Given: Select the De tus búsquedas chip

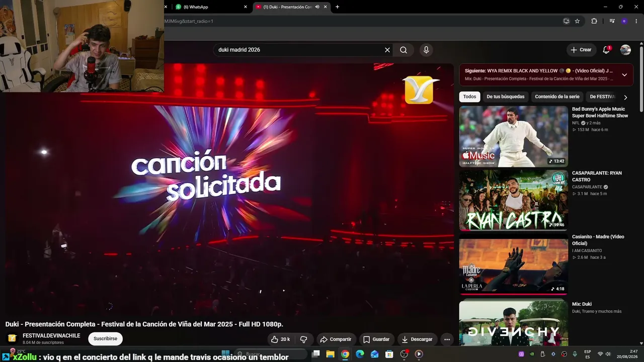Looking at the screenshot, I should point(505,97).
